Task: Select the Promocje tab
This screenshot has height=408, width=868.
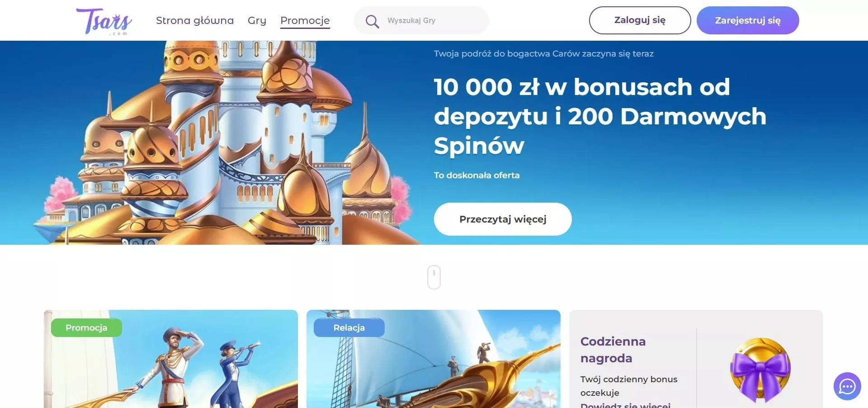Action: coord(305,21)
